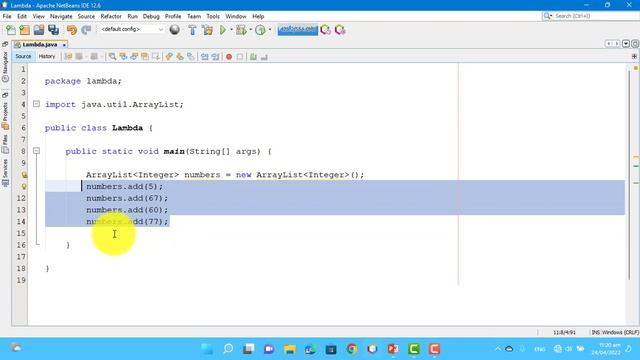Collapse the import fold on line 4
This screenshot has height=360, width=640.
tap(36, 104)
